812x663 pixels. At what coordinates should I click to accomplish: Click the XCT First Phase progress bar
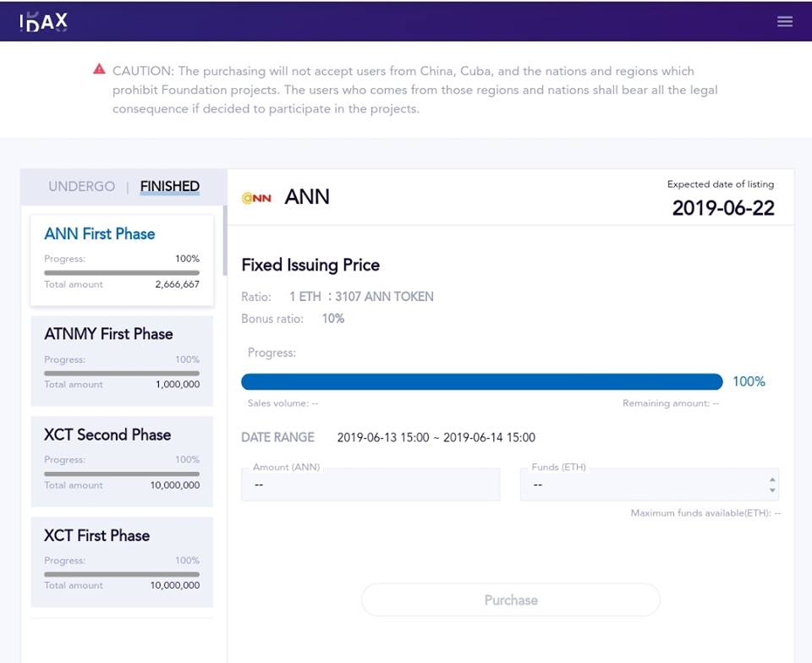122,574
